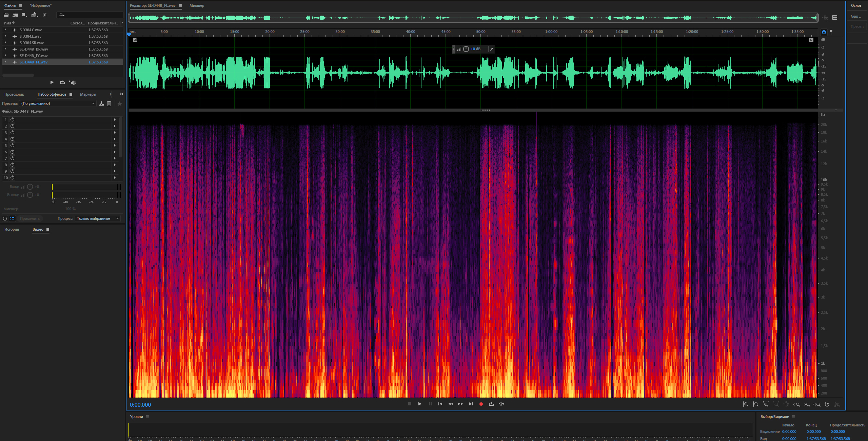Toggle Loop Playback in transport bar
The width and height of the screenshot is (868, 441).
click(x=491, y=404)
